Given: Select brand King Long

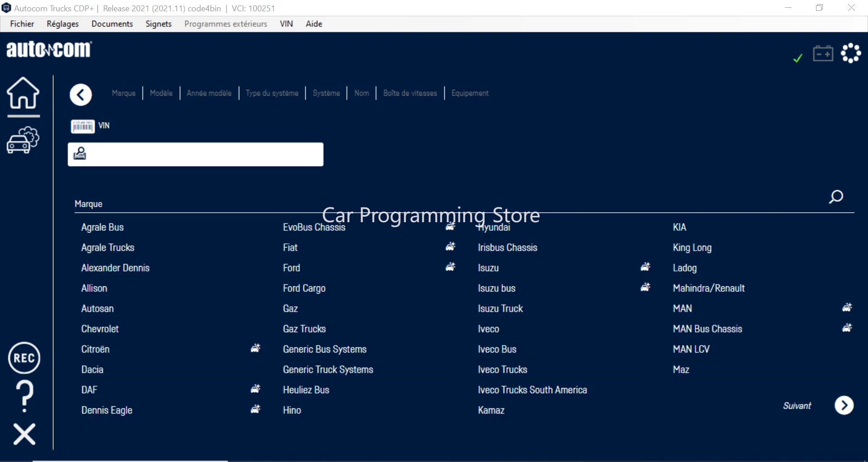Looking at the screenshot, I should click(x=692, y=247).
